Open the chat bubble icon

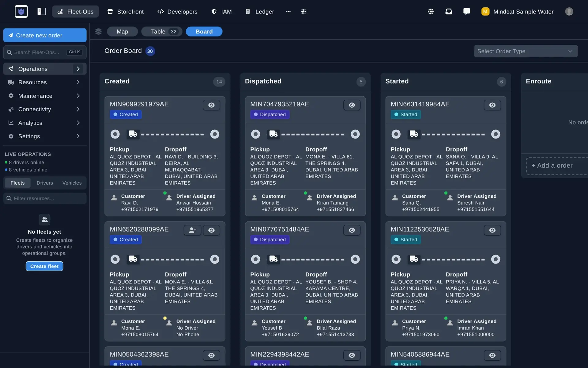[467, 12]
